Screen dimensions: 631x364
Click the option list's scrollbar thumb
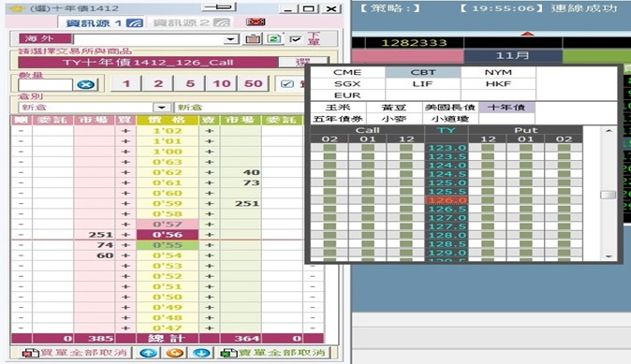608,195
